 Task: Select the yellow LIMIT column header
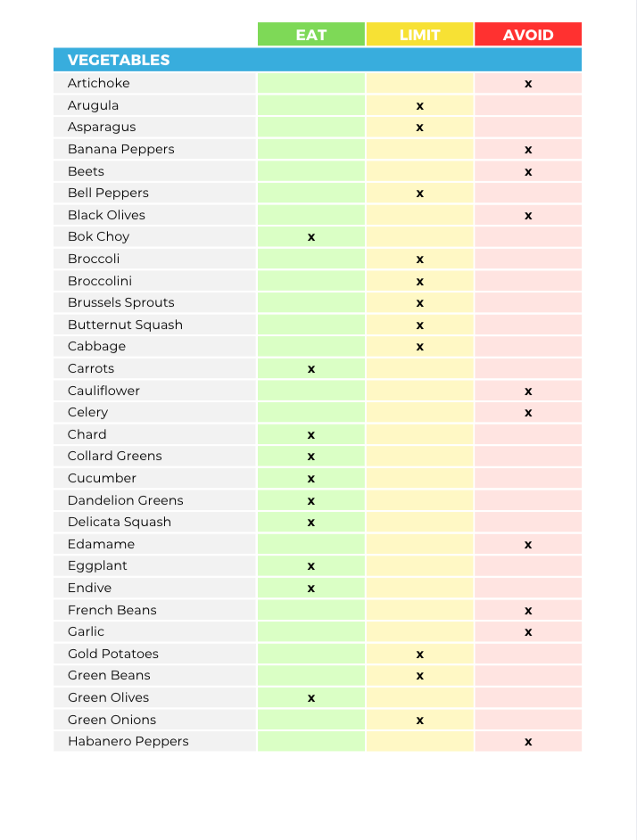pos(419,35)
